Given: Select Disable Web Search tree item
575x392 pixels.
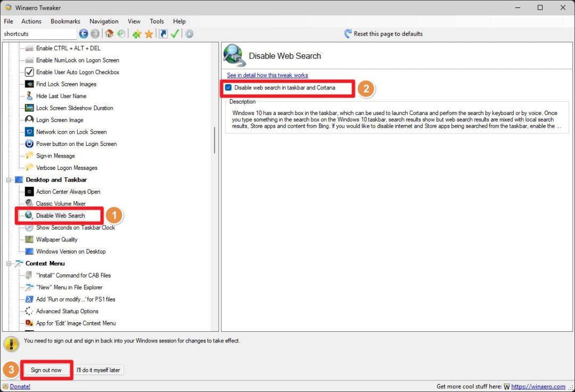Looking at the screenshot, I should (x=61, y=216).
